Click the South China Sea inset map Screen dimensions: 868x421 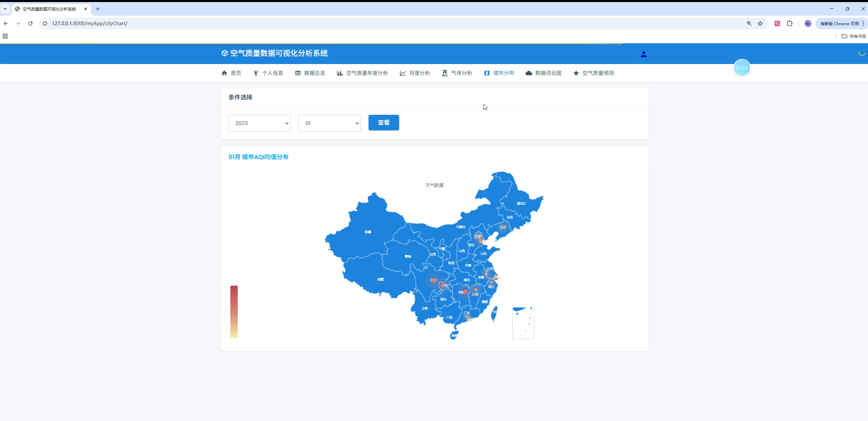click(523, 323)
